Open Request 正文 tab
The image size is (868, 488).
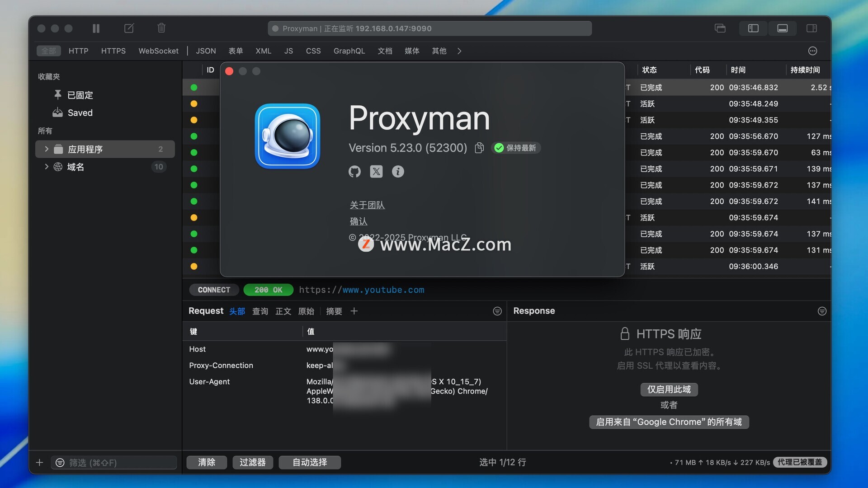click(283, 311)
